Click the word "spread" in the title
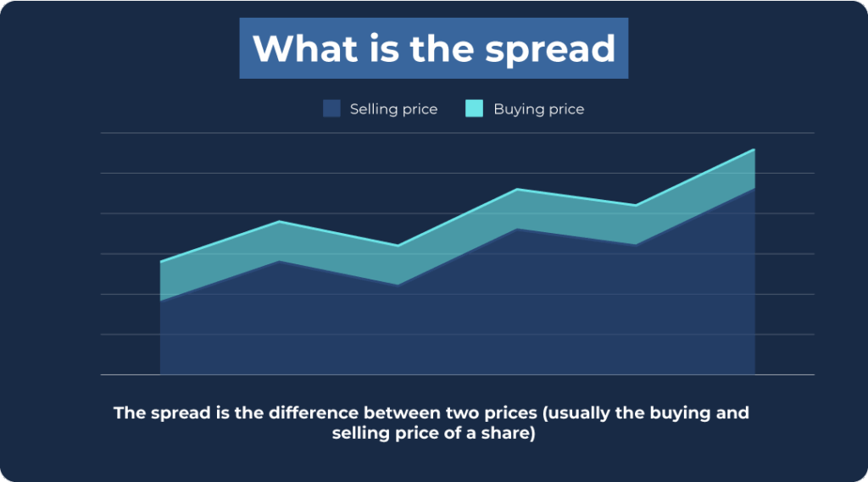 550,48
